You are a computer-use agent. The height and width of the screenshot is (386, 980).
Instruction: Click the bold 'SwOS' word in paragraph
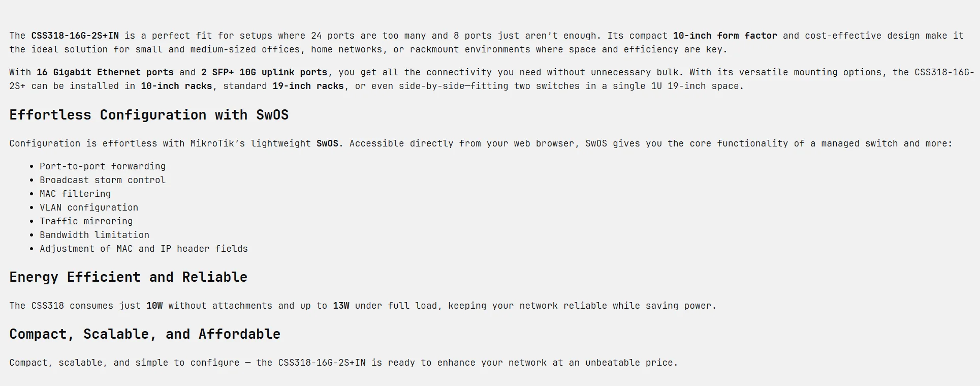click(x=327, y=143)
